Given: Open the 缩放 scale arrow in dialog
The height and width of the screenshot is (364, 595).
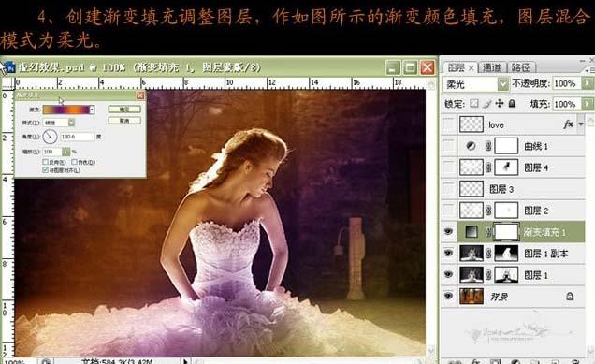Looking at the screenshot, I should coord(66,152).
